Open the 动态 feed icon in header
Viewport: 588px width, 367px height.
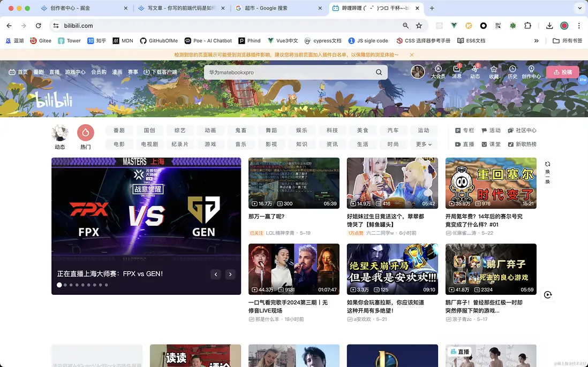475,72
